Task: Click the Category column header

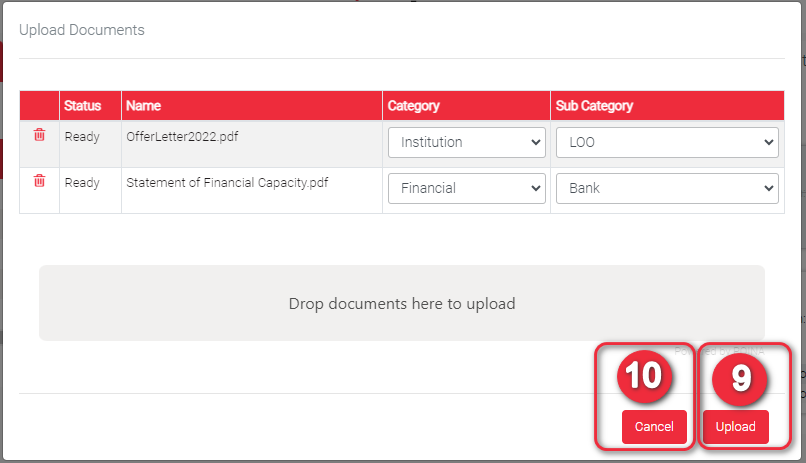Action: (413, 106)
